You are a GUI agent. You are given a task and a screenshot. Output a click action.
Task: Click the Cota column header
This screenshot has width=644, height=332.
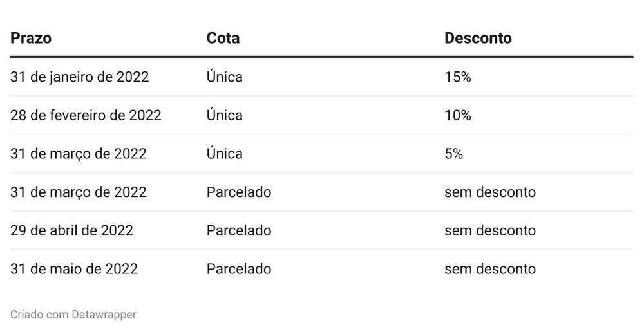click(223, 38)
